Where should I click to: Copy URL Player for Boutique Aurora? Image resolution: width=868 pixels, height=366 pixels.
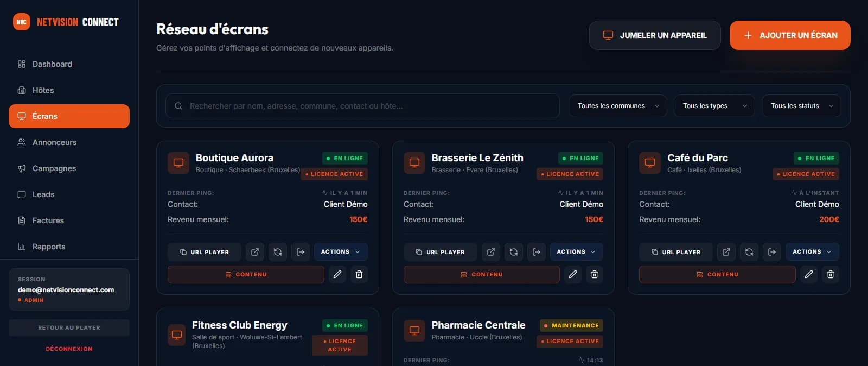(x=205, y=252)
